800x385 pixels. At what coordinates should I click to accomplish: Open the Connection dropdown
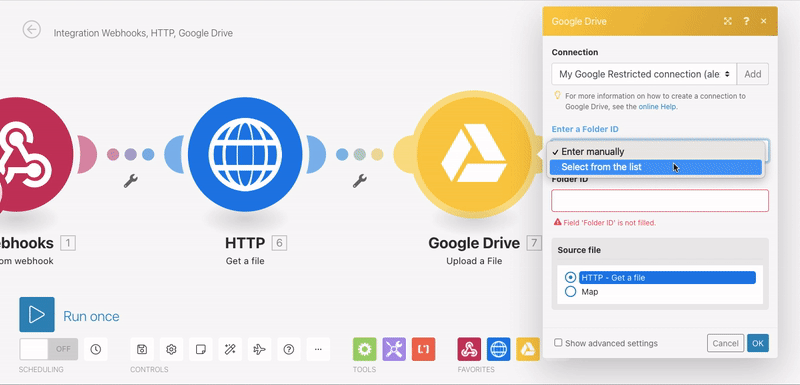(x=644, y=74)
